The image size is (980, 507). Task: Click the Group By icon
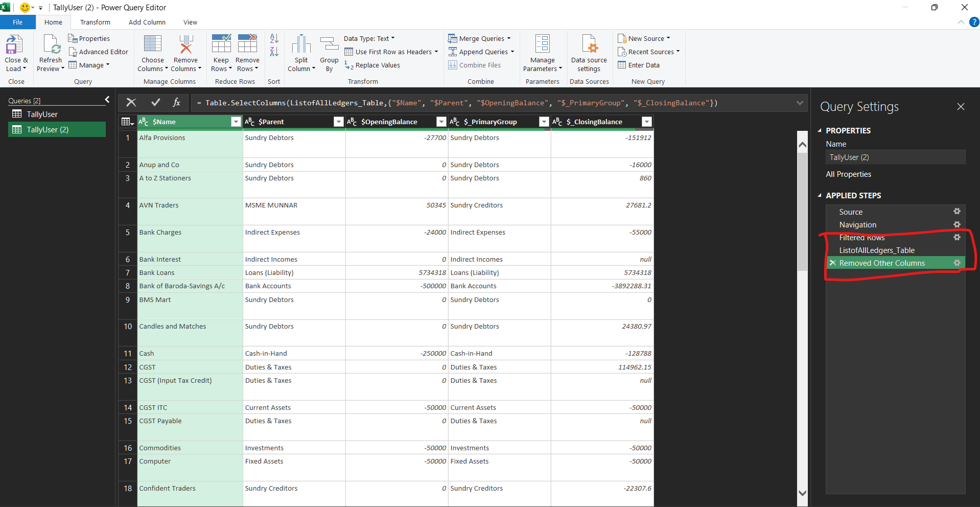tap(329, 45)
